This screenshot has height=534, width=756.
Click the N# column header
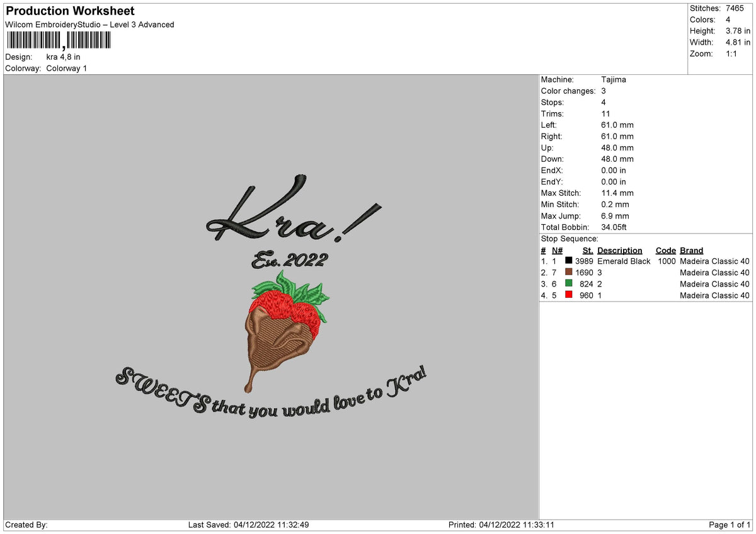click(557, 250)
